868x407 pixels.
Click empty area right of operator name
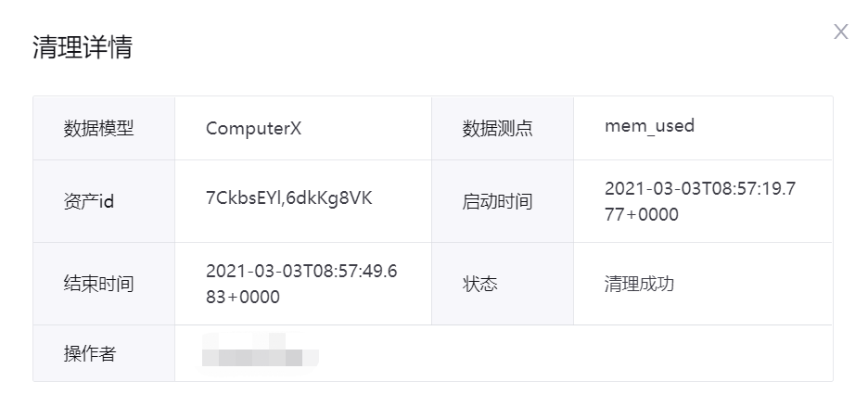pos(575,353)
